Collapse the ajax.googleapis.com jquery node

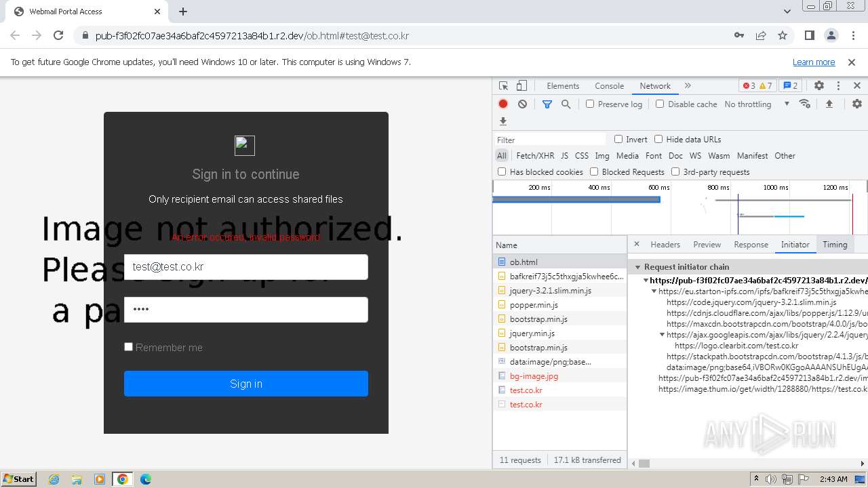click(x=662, y=335)
